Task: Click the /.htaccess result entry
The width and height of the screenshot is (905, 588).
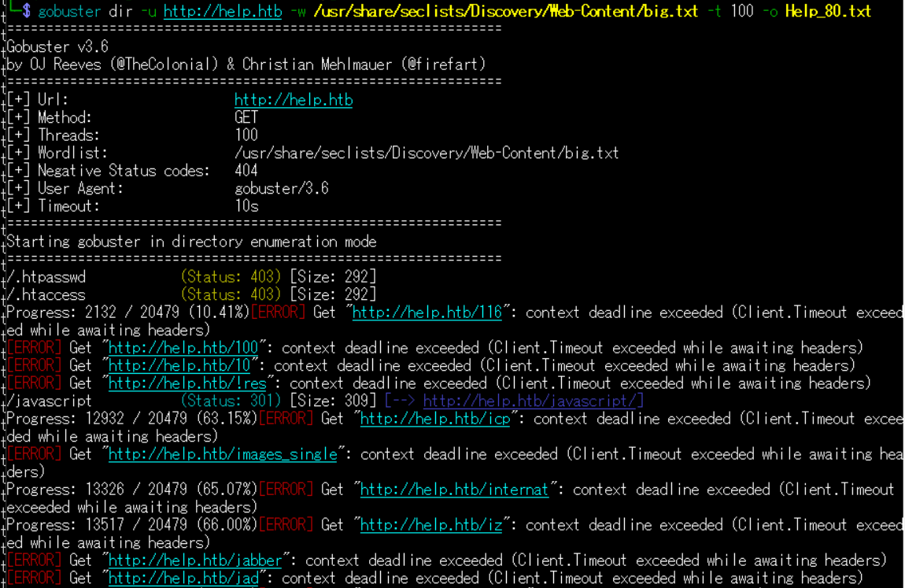Action: 46,294
